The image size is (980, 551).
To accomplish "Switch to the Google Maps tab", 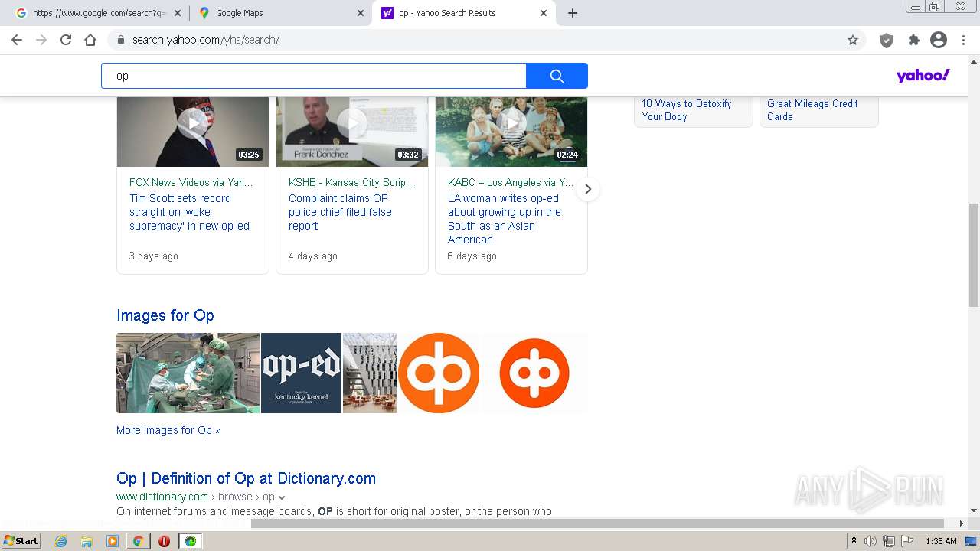I will click(280, 13).
